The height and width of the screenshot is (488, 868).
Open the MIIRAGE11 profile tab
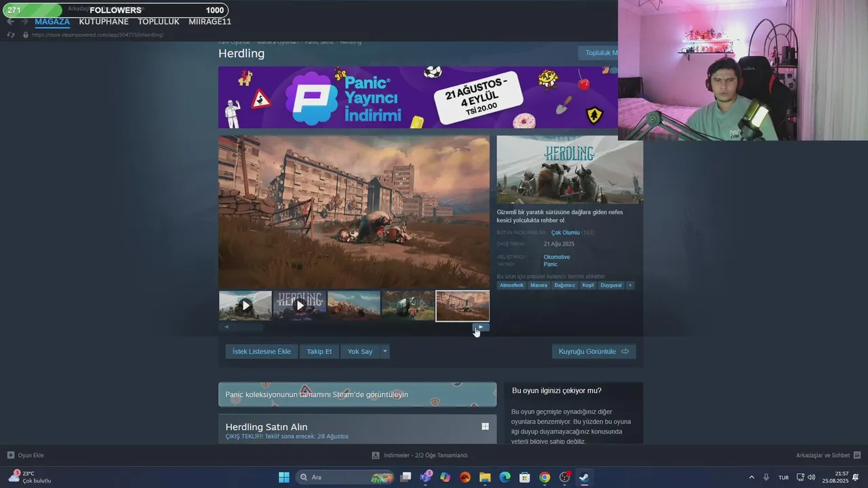point(210,22)
